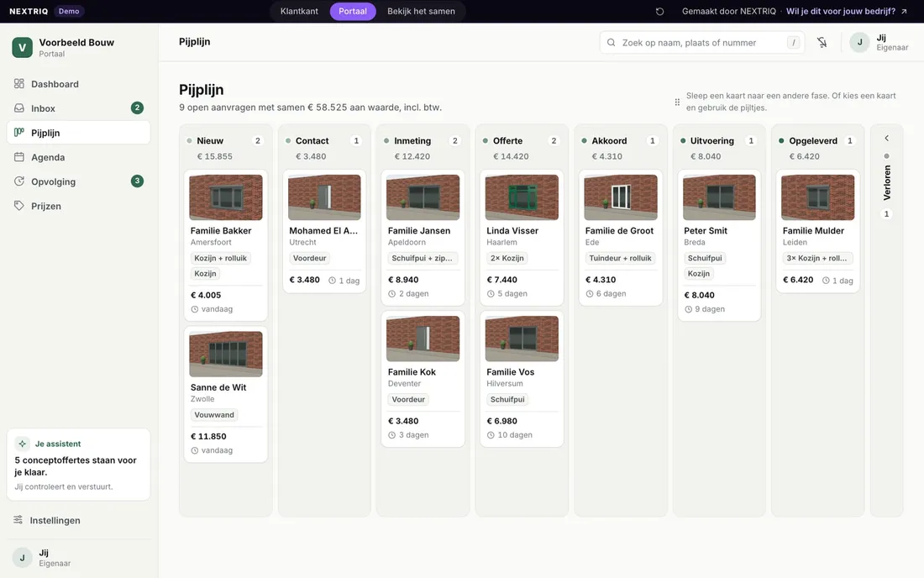Image resolution: width=924 pixels, height=578 pixels.
Task: Open the Linda Visser card image
Action: [x=522, y=197]
